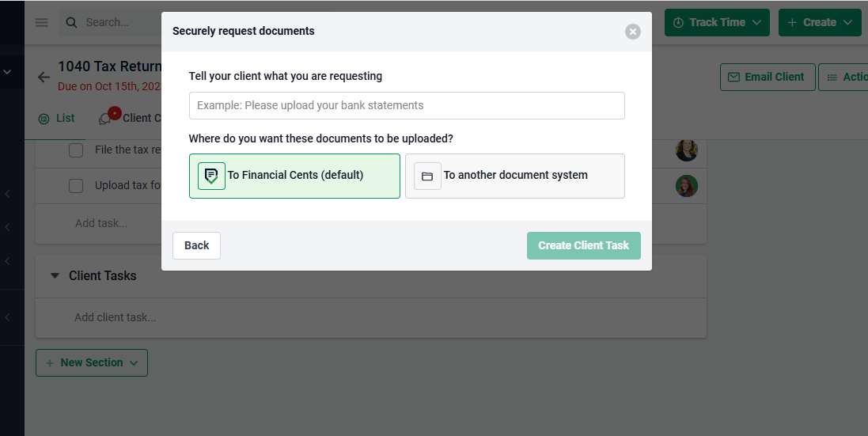Click the Track Time clock icon
Image resolution: width=868 pixels, height=436 pixels.
[x=678, y=23]
